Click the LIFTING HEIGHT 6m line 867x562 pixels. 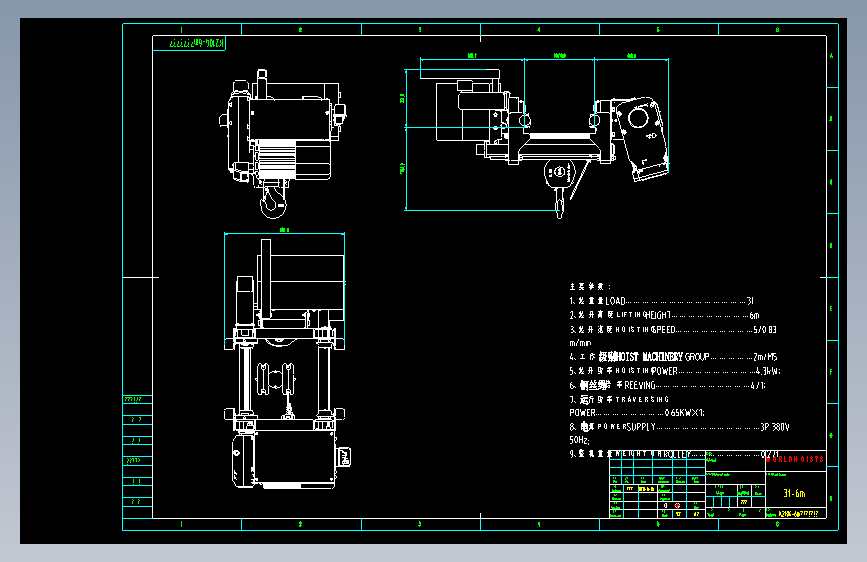(664, 315)
